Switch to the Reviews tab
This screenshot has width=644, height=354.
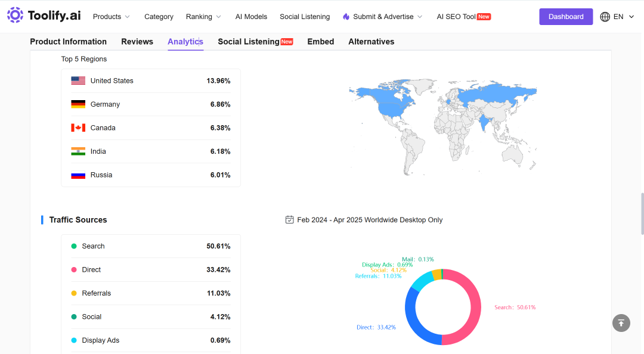click(x=137, y=42)
